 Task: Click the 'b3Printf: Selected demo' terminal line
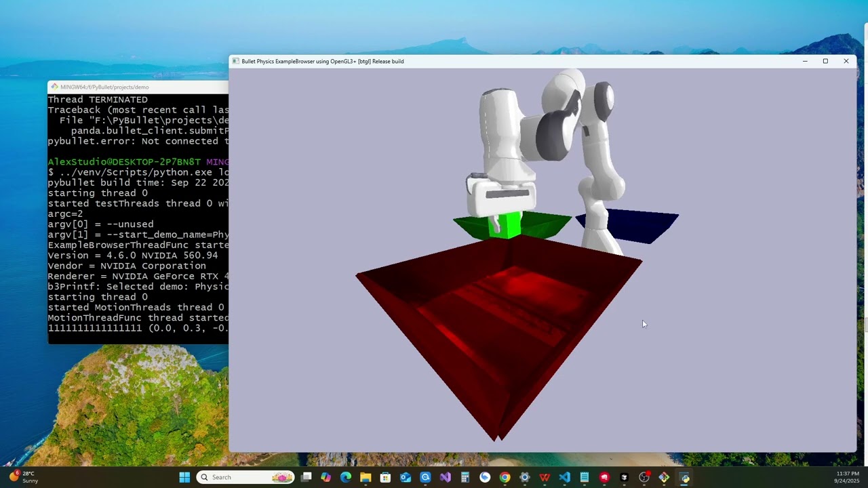pos(138,287)
